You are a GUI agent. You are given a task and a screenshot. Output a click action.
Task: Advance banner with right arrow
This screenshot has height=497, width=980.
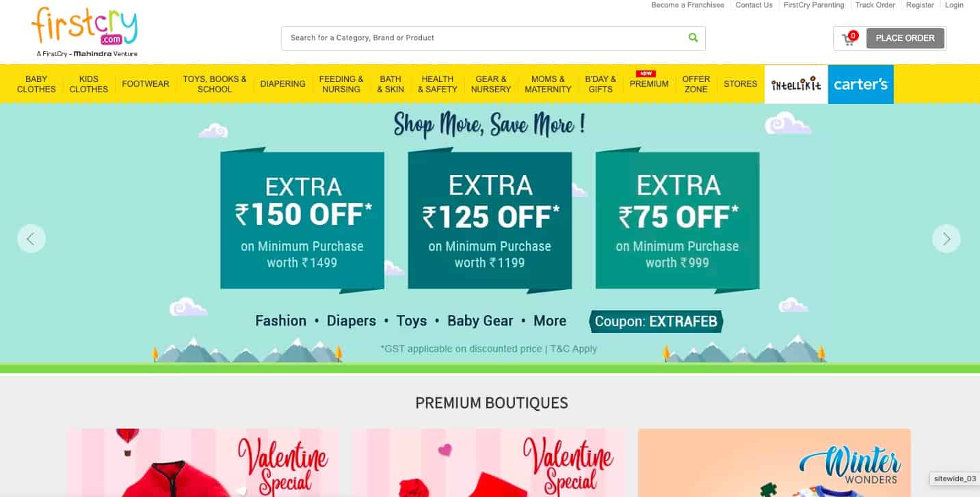(x=946, y=239)
